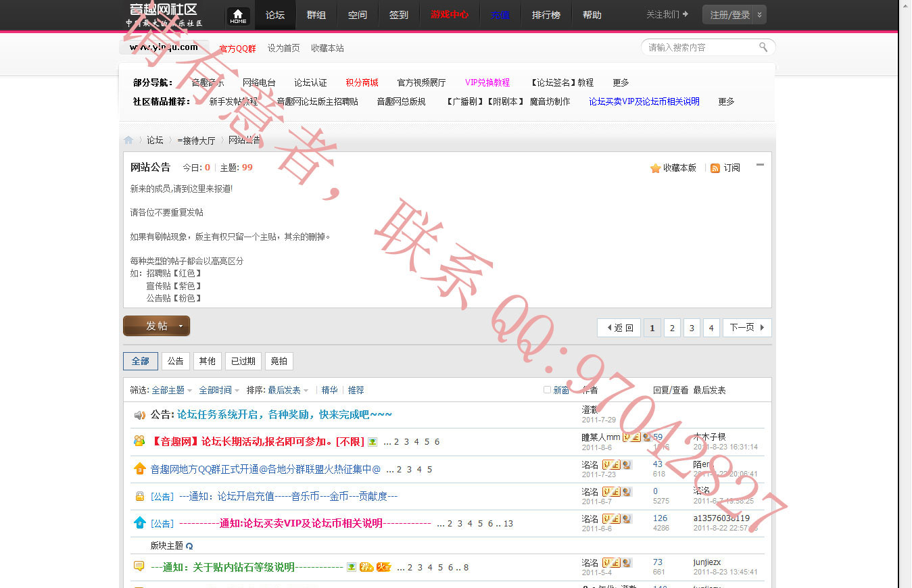This screenshot has width=912, height=588.
Task: Click the orange pin icon of QQ群正式开通 thread
Action: click(x=139, y=468)
